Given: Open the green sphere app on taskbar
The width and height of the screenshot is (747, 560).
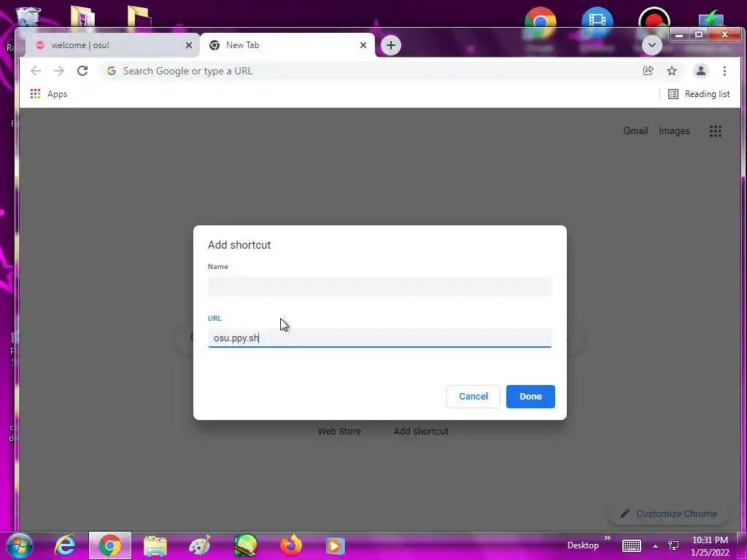Looking at the screenshot, I should point(245,545).
